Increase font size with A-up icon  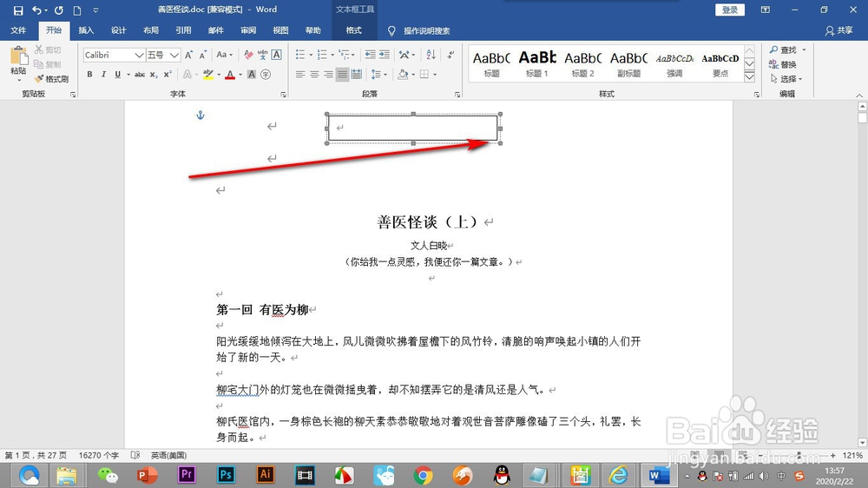pyautogui.click(x=188, y=55)
